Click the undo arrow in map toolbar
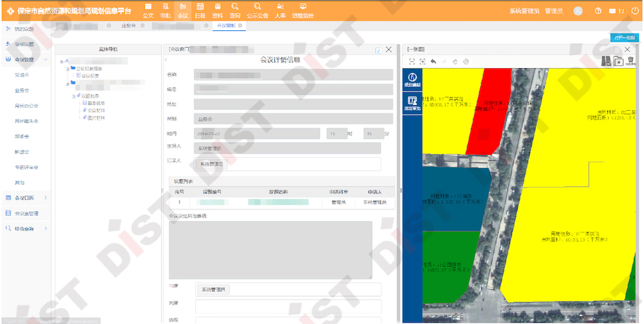This screenshot has width=644, height=324. 433,61
